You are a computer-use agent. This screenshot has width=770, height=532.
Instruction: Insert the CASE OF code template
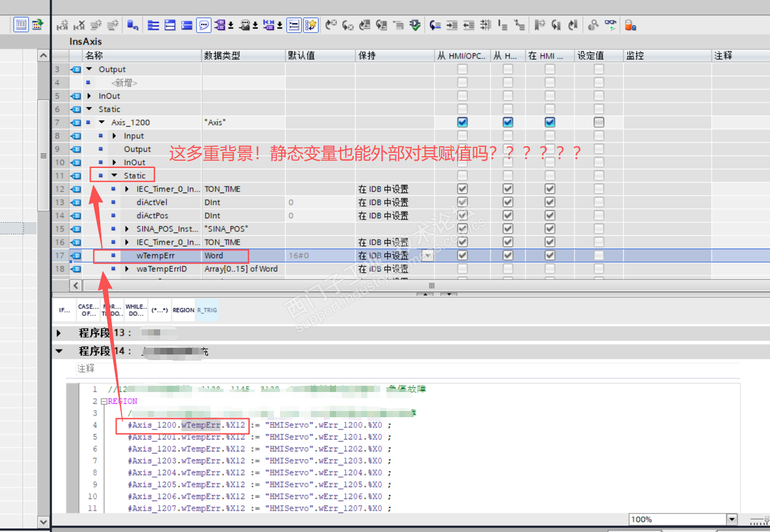[88, 310]
